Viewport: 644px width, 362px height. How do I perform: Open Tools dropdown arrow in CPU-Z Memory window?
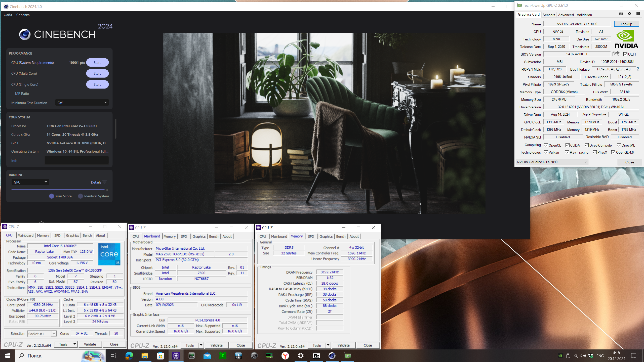[328, 345]
